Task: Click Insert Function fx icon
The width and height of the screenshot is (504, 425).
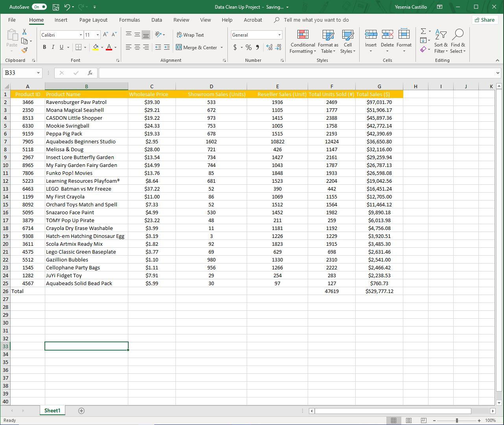Action: click(x=90, y=73)
